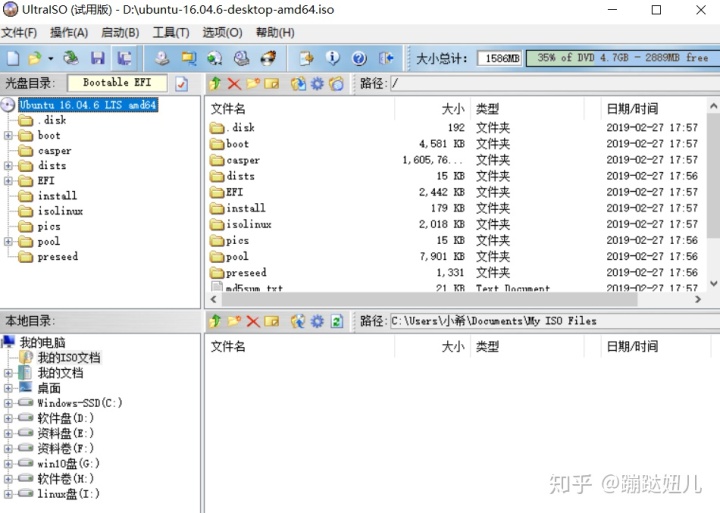Click the Make CD/DVD Image drive icon
Screen dimensions: 720x513
[x=162, y=58]
